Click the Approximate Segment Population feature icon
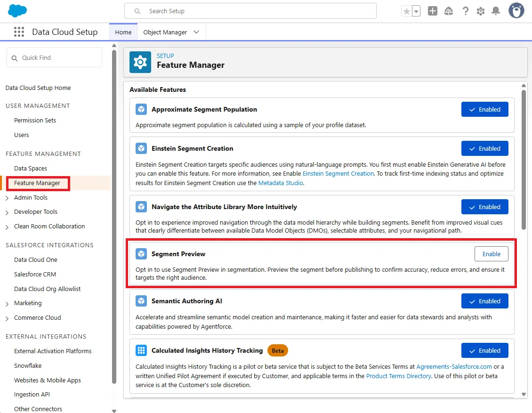 141,109
